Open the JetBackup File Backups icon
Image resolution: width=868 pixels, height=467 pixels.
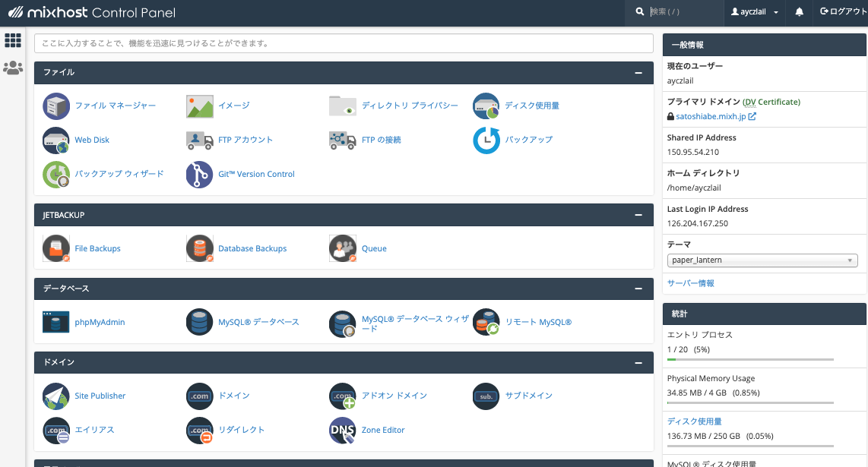(56, 248)
